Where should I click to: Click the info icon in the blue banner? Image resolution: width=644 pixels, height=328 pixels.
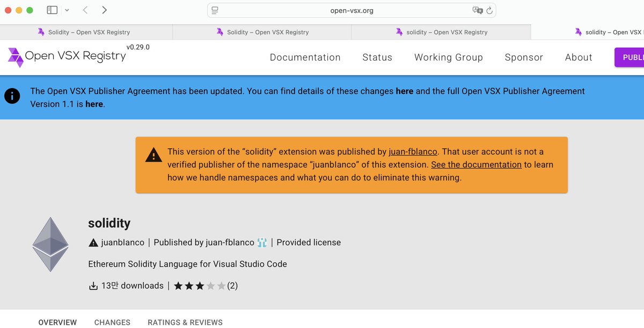click(x=12, y=97)
